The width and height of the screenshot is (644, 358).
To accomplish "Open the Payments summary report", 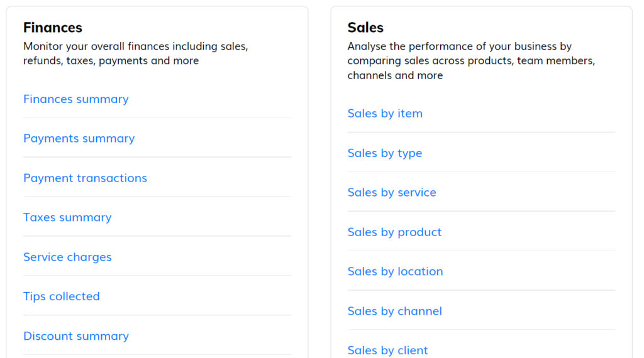I will click(79, 139).
